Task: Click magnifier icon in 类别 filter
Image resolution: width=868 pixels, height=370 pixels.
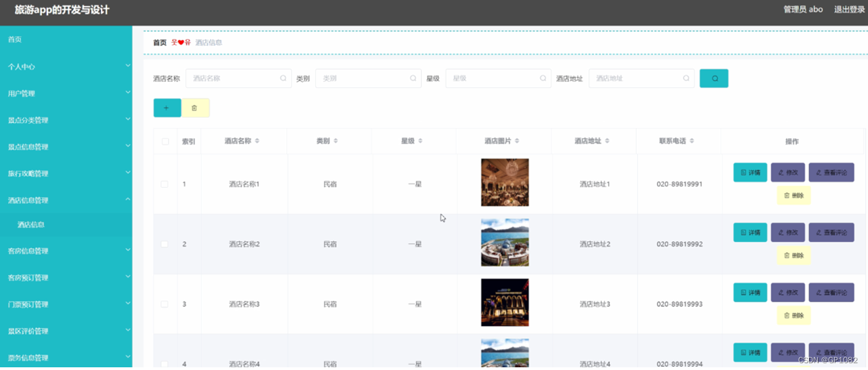Action: (x=413, y=79)
